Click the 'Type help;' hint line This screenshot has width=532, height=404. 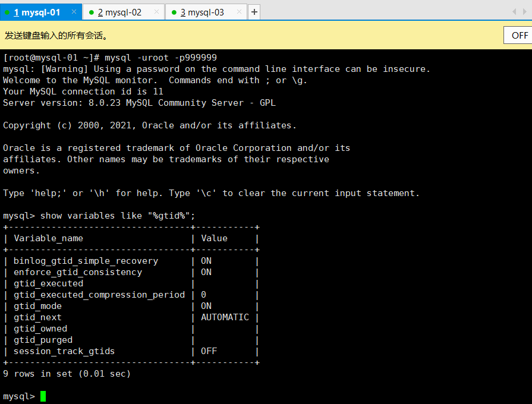coord(212,193)
